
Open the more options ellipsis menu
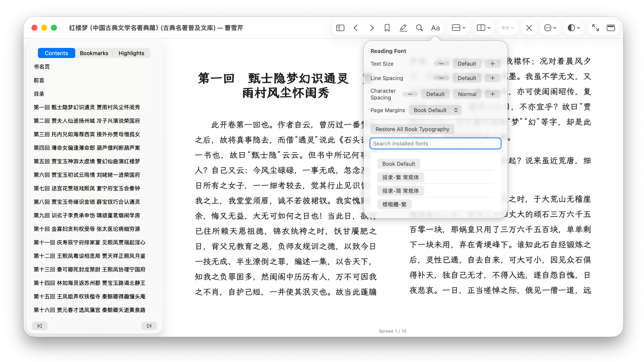(550, 28)
